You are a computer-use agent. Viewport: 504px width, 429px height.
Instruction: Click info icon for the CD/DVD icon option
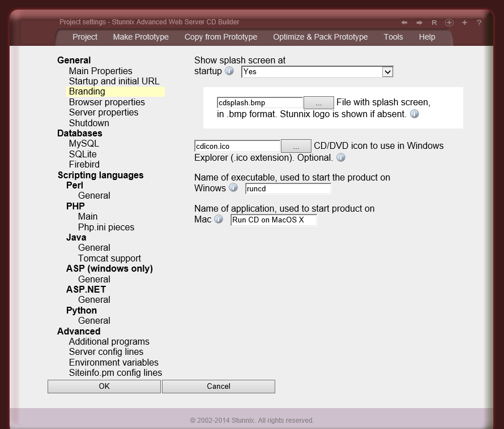pyautogui.click(x=341, y=158)
